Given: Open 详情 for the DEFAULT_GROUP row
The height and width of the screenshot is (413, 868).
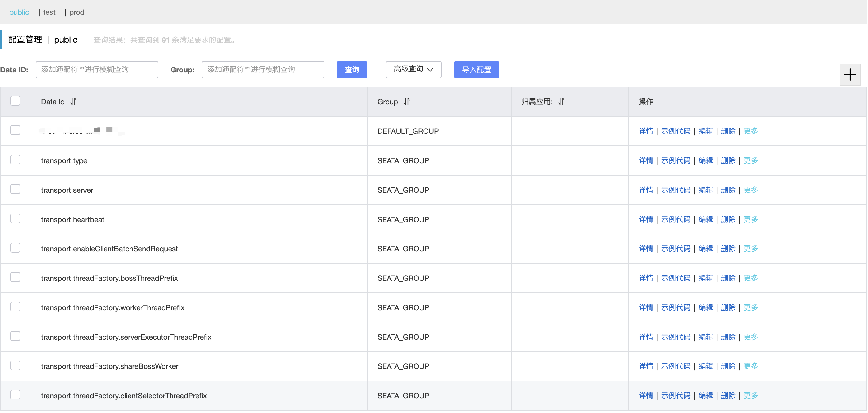Looking at the screenshot, I should point(645,131).
